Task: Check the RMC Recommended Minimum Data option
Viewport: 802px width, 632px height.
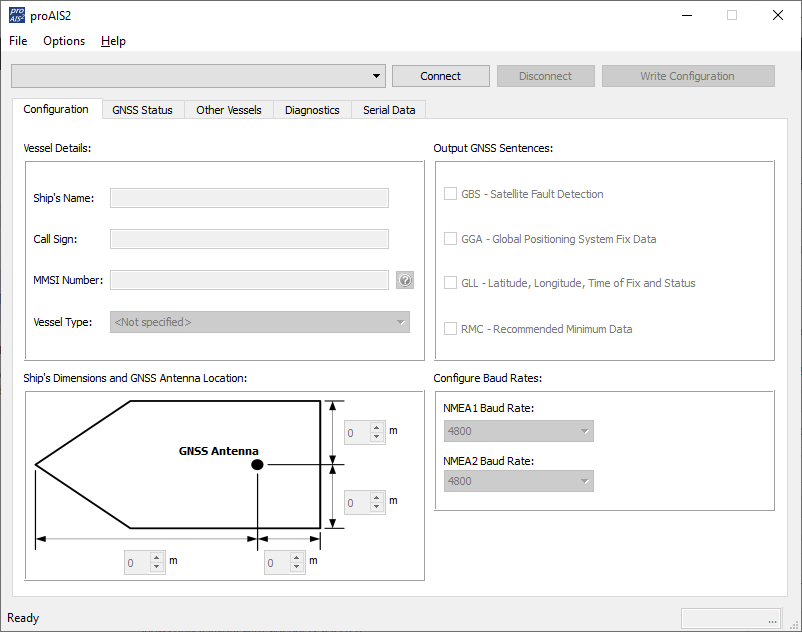Action: (451, 329)
